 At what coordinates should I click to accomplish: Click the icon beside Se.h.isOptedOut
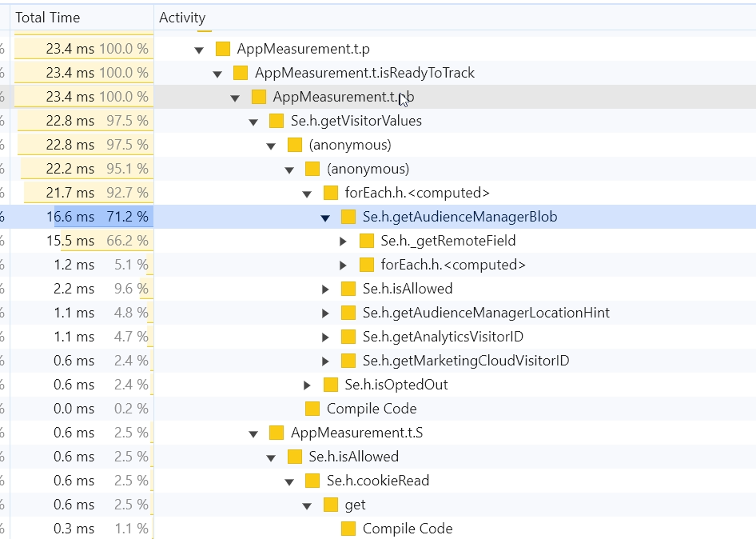[332, 385]
